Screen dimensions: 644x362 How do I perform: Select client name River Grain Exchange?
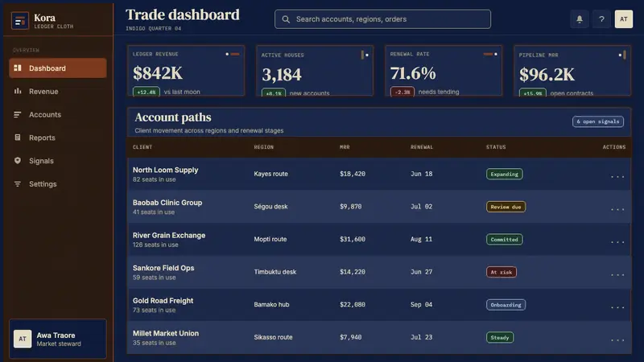[169, 235]
